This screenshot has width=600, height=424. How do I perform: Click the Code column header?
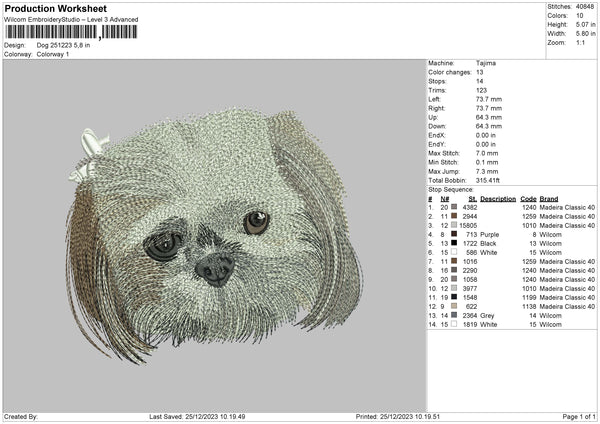pos(529,198)
